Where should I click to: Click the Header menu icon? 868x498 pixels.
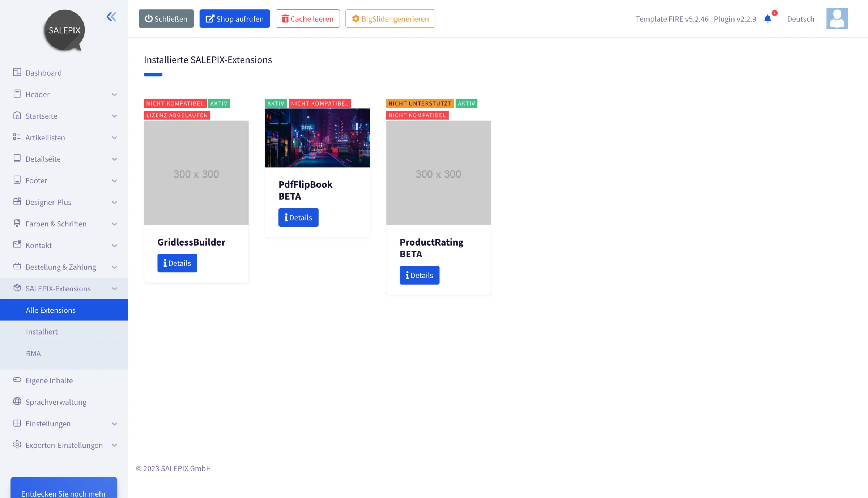click(17, 94)
